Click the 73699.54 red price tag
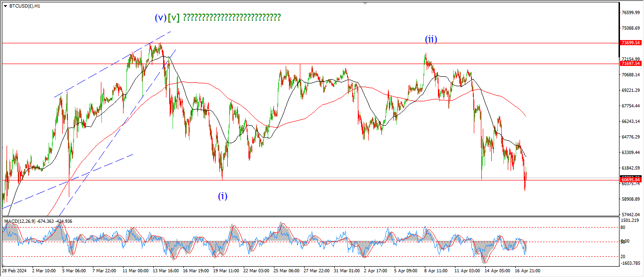The image size is (644, 277). (630, 43)
